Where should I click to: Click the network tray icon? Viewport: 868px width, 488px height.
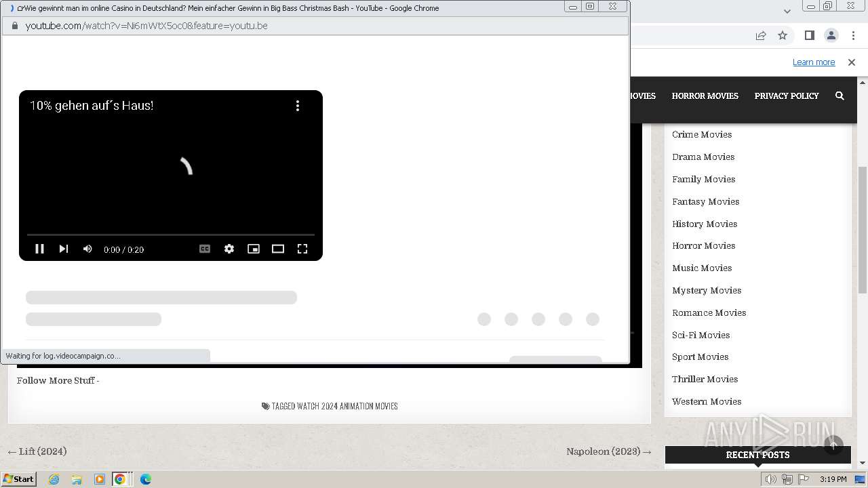787,479
